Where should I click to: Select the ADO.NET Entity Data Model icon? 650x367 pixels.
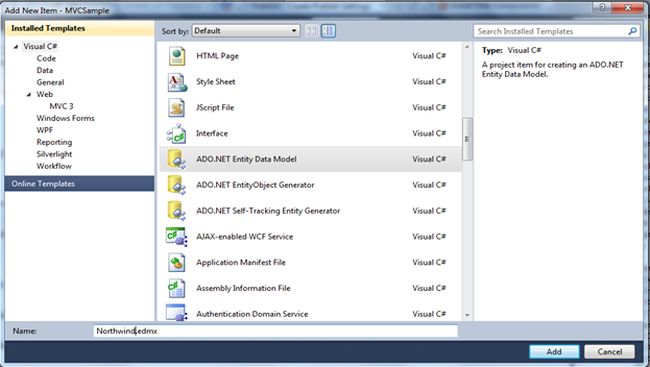point(177,159)
